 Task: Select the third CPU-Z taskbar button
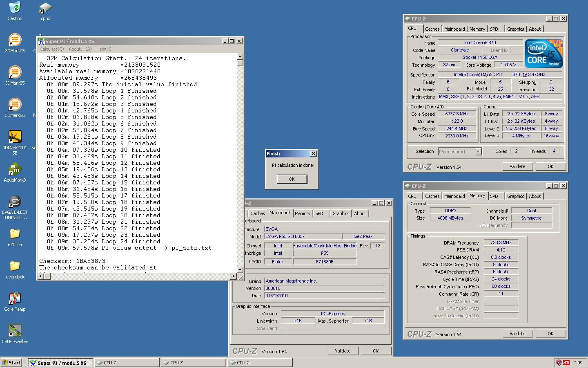point(260,363)
